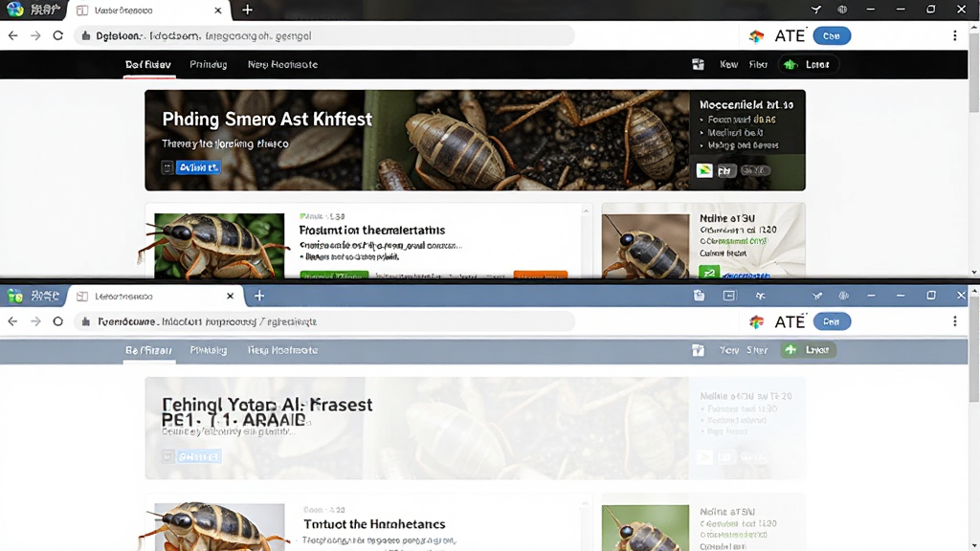Open the 'Frosumt ion theomelertatins' article heading

[x=372, y=230]
